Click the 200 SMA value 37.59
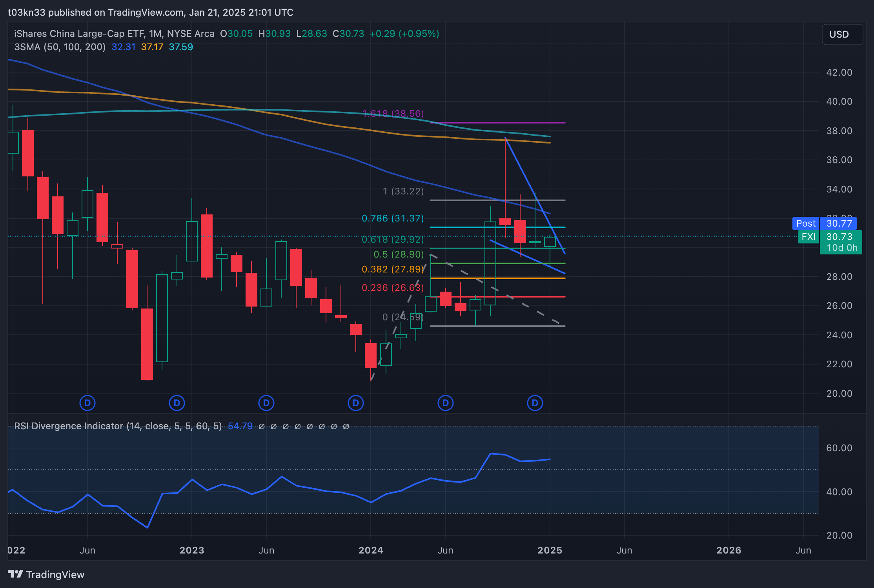874x588 pixels. tap(181, 47)
